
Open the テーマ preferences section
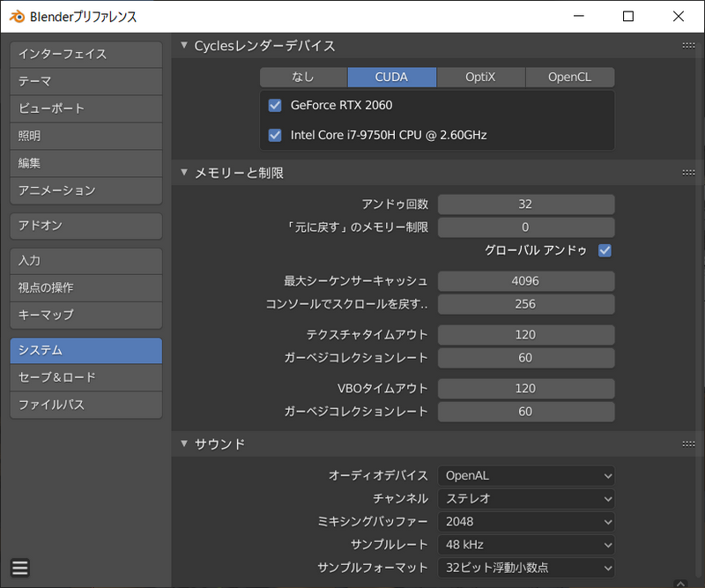(x=85, y=81)
